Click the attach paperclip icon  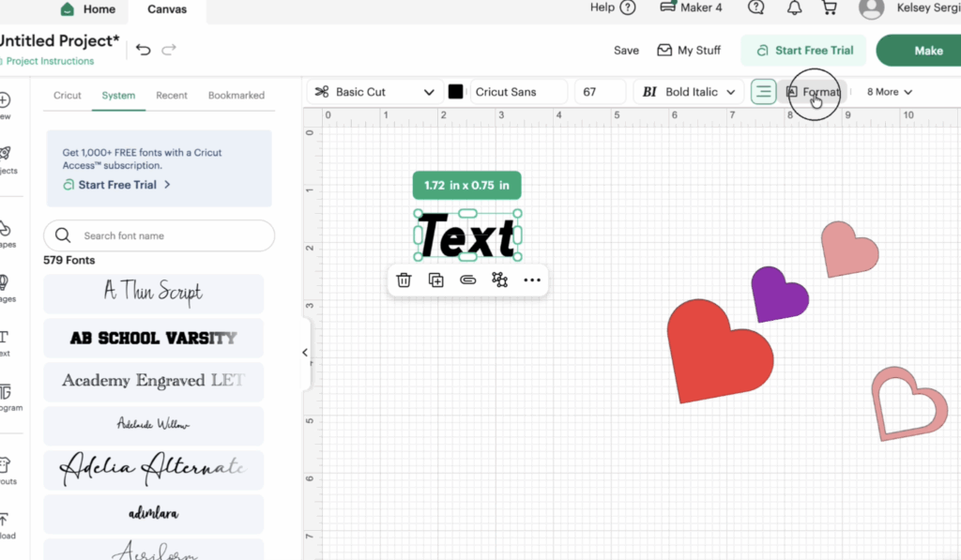click(x=467, y=280)
